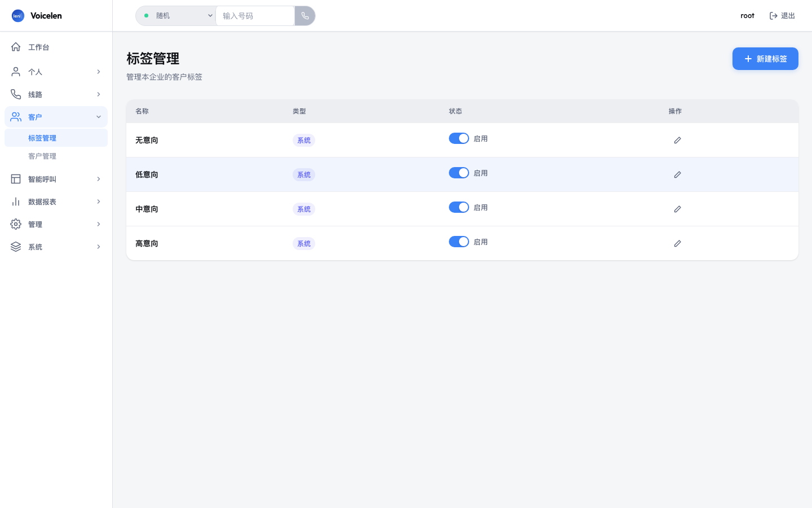The image size is (812, 508).
Task: Click the person icon beside 个人
Action: click(16, 72)
